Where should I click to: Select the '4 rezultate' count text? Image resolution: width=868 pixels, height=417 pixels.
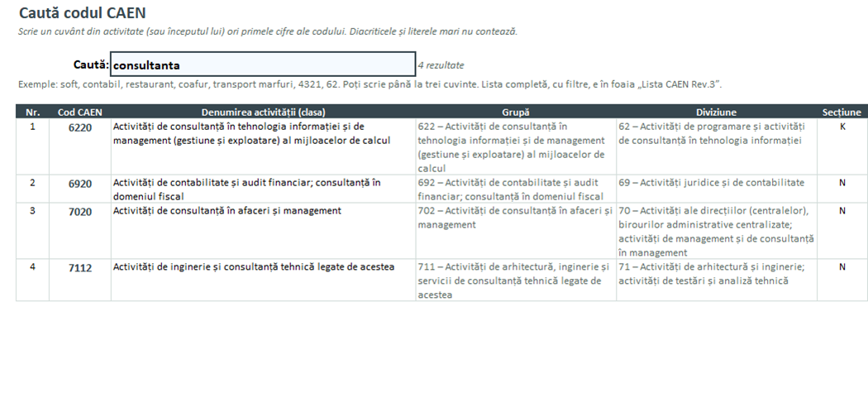pyautogui.click(x=441, y=65)
